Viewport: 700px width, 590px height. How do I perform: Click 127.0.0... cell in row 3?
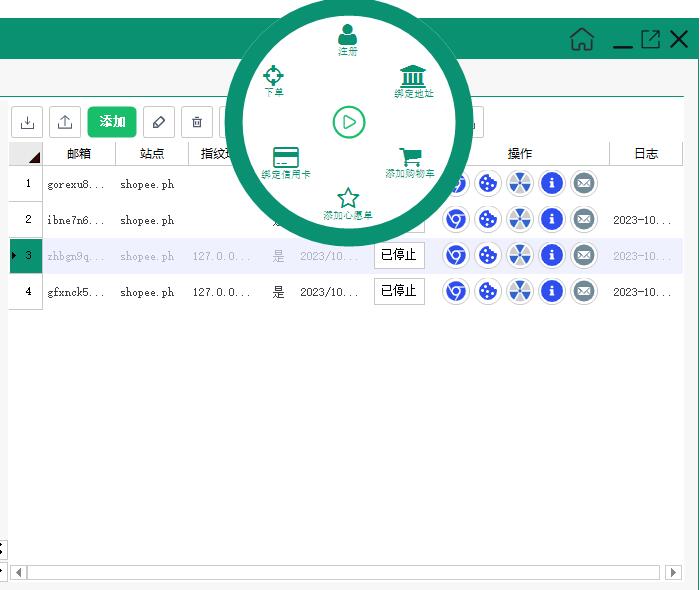coord(225,256)
